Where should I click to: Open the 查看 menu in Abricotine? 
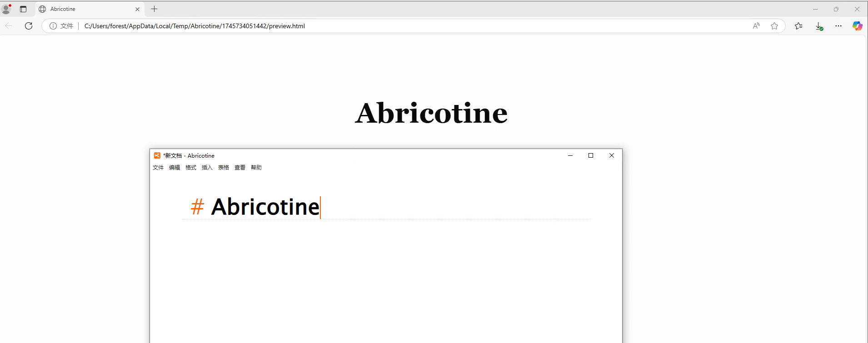pyautogui.click(x=240, y=168)
